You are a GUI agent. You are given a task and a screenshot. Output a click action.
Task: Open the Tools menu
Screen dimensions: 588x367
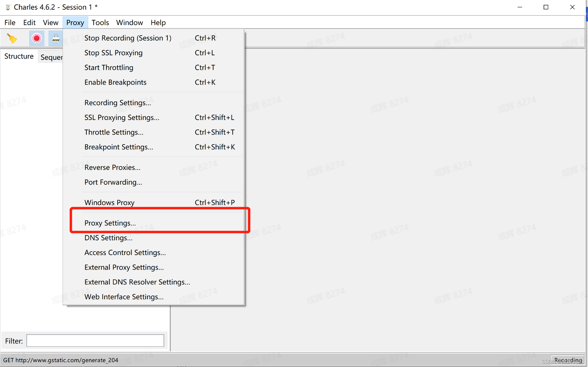[100, 23]
